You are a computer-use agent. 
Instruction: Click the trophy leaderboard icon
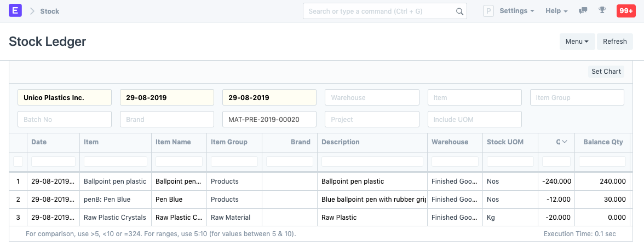tap(602, 11)
